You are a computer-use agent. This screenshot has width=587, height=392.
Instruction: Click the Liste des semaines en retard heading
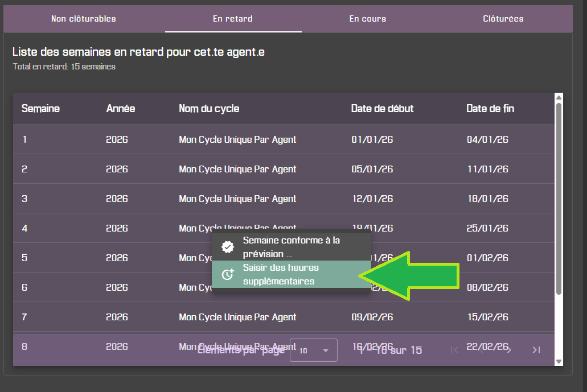point(138,52)
